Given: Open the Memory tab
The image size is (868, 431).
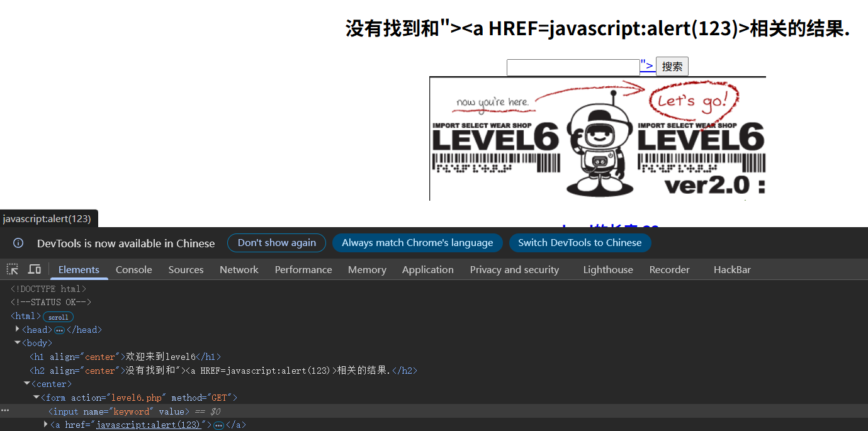Looking at the screenshot, I should click(367, 269).
